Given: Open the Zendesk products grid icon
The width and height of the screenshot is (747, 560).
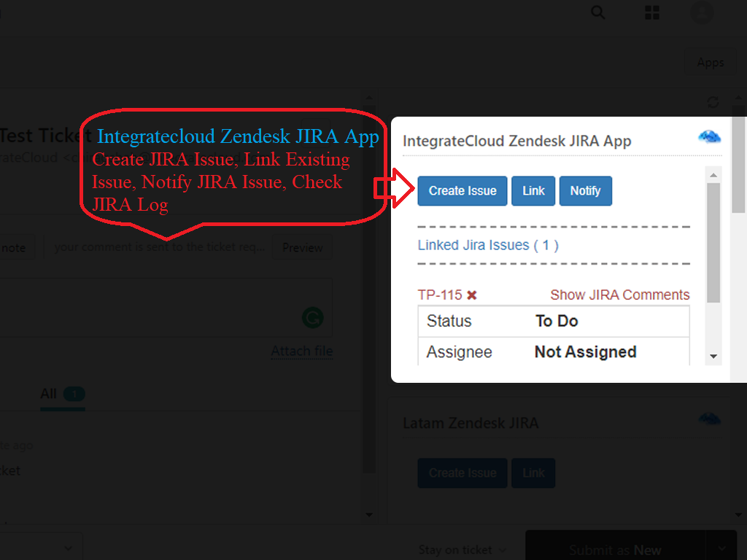Looking at the screenshot, I should [652, 13].
